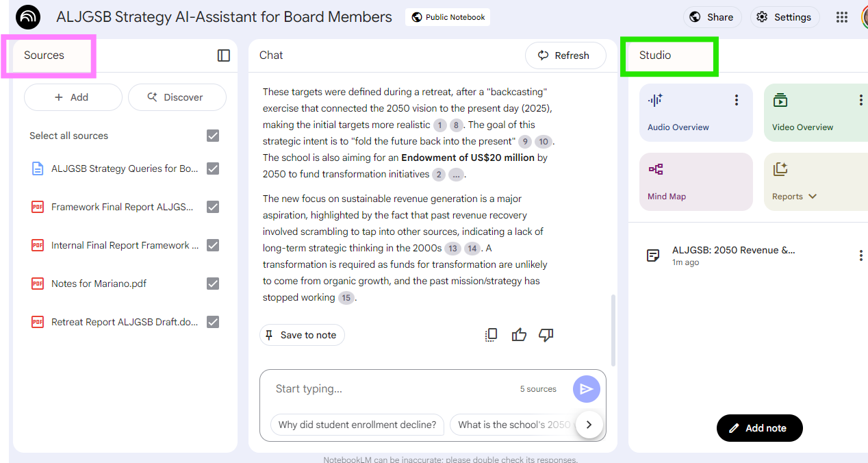
Task: Copy the chat response with the copy icon
Action: (x=491, y=335)
